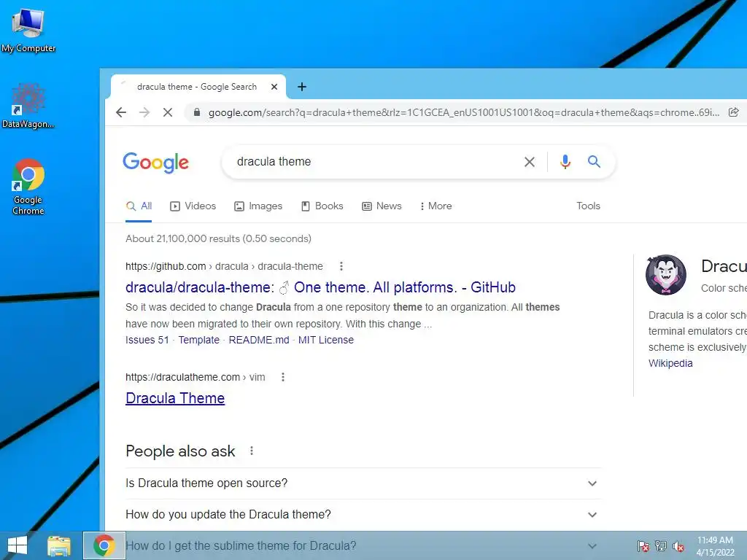Viewport: 747px width, 560px height.
Task: Launch Google Chrome from desktop shortcut
Action: click(28, 187)
